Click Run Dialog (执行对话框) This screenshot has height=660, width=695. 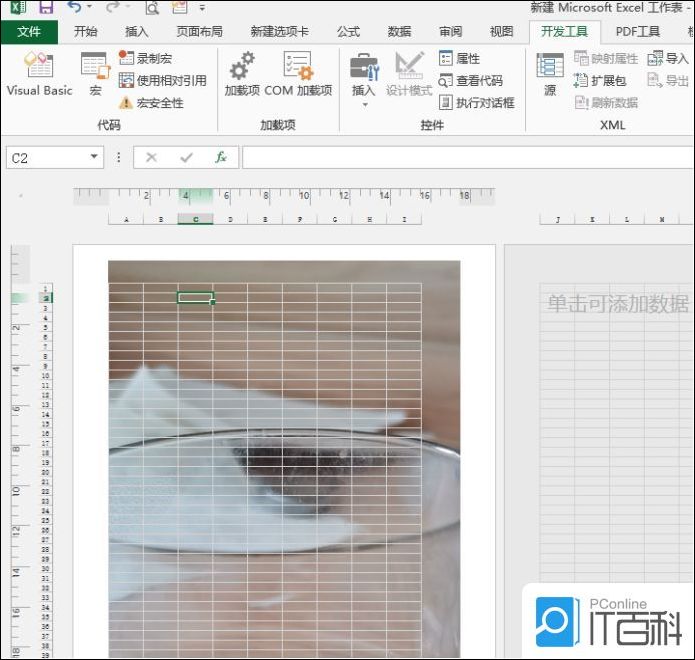[x=476, y=103]
